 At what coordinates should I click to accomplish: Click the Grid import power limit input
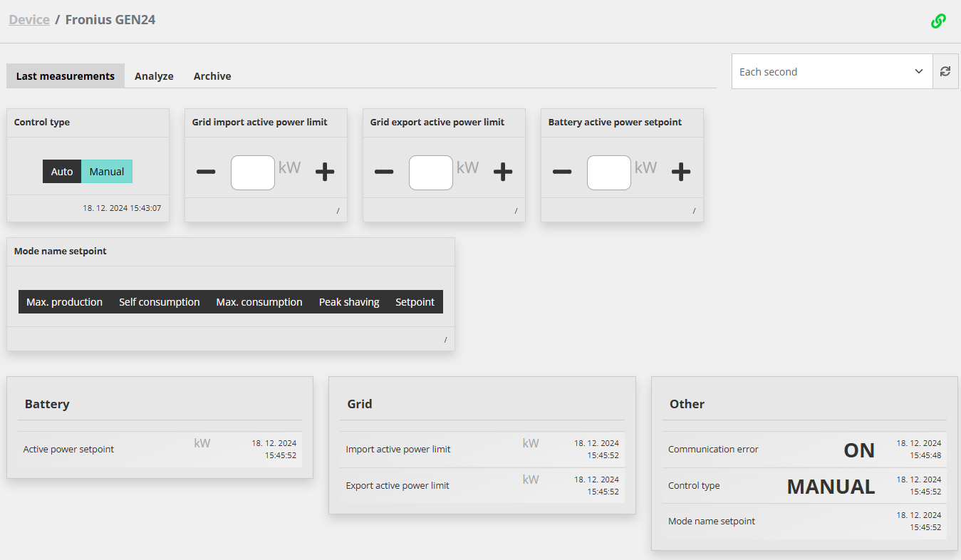point(253,172)
